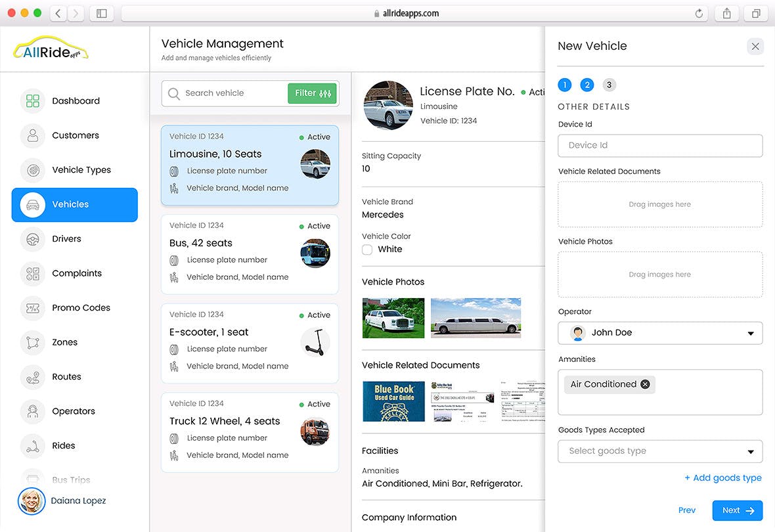Click Vehicle Related Documents drop area
This screenshot has width=775, height=532.
[x=660, y=205]
